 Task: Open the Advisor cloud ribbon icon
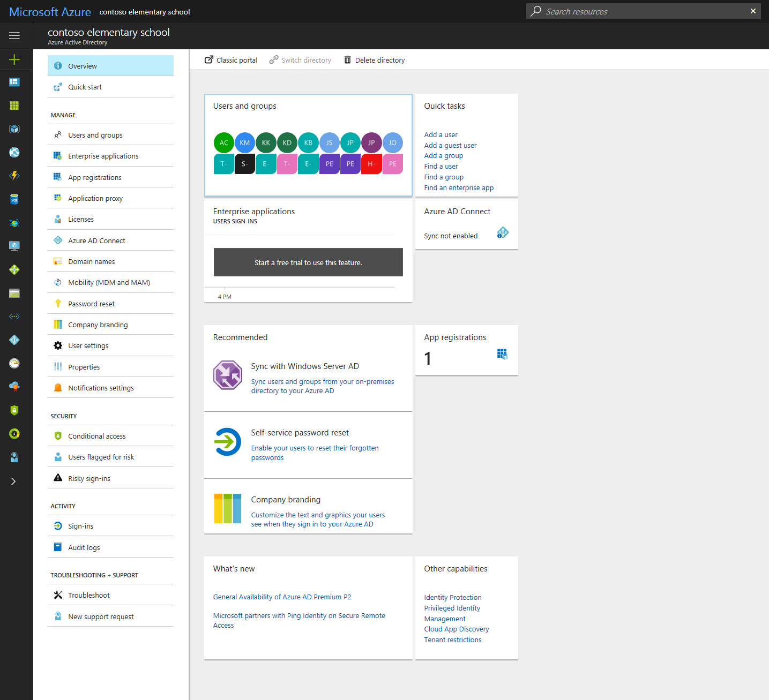pos(14,387)
